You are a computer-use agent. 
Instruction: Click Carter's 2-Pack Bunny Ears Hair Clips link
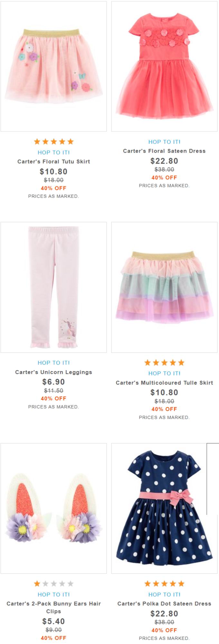click(53, 607)
